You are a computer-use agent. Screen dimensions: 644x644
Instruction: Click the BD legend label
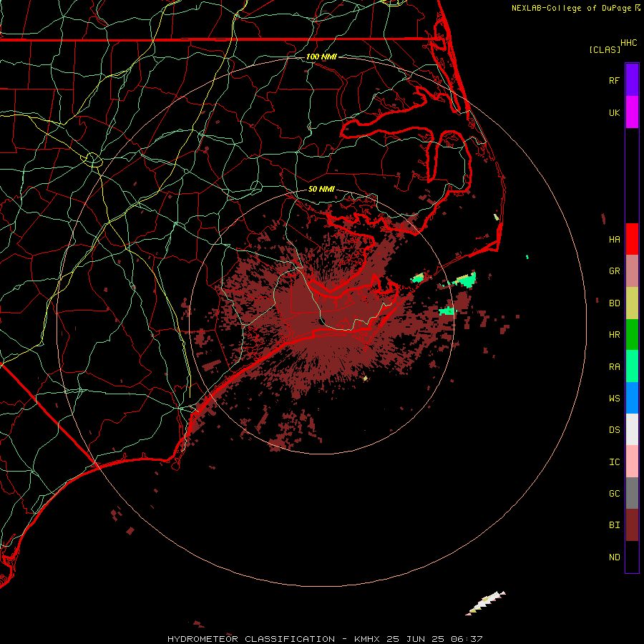click(614, 303)
